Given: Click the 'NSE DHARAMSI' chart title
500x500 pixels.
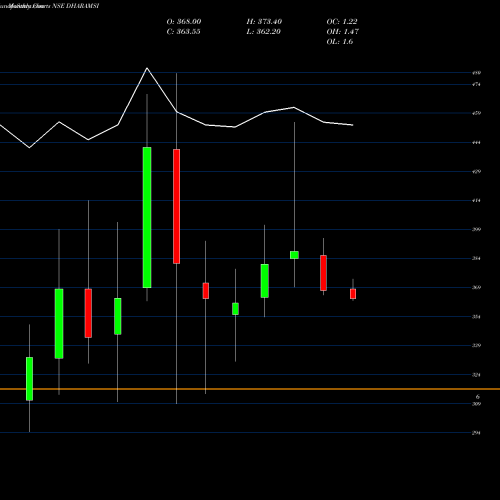Looking at the screenshot, I should click(x=76, y=6).
